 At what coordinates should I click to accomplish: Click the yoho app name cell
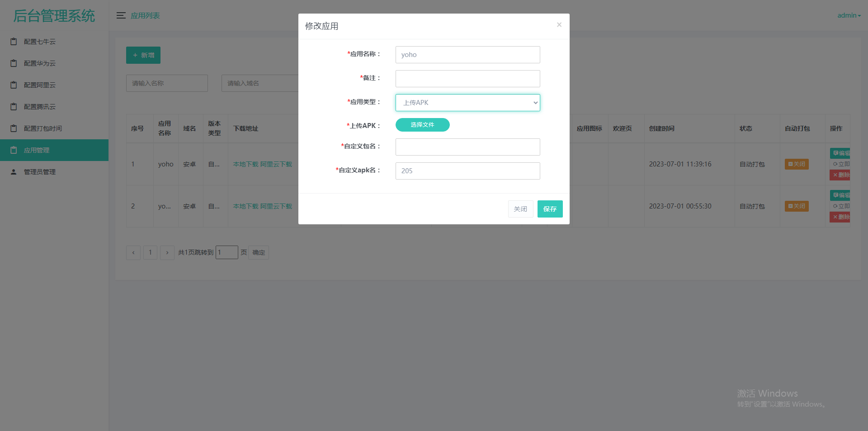[166, 164]
